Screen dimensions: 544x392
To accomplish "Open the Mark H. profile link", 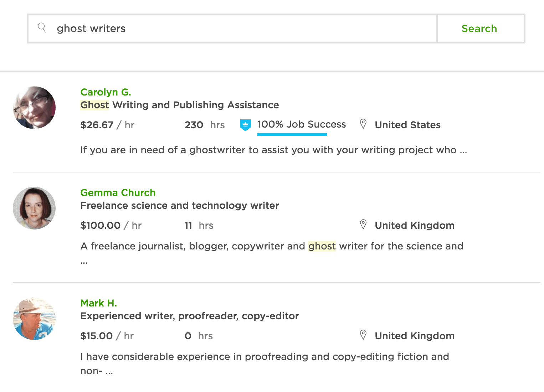I will tap(98, 303).
